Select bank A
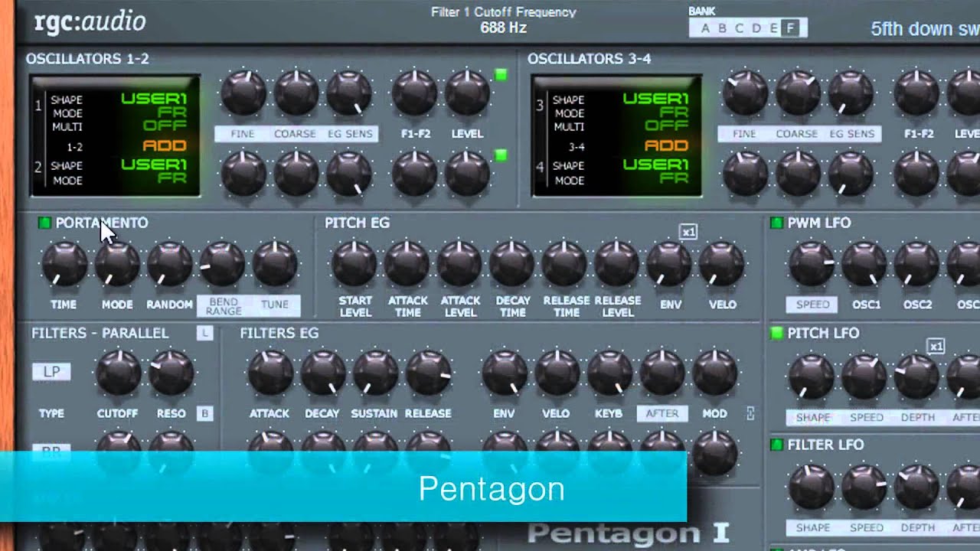Screen dimensions: 980x551 click(x=704, y=29)
